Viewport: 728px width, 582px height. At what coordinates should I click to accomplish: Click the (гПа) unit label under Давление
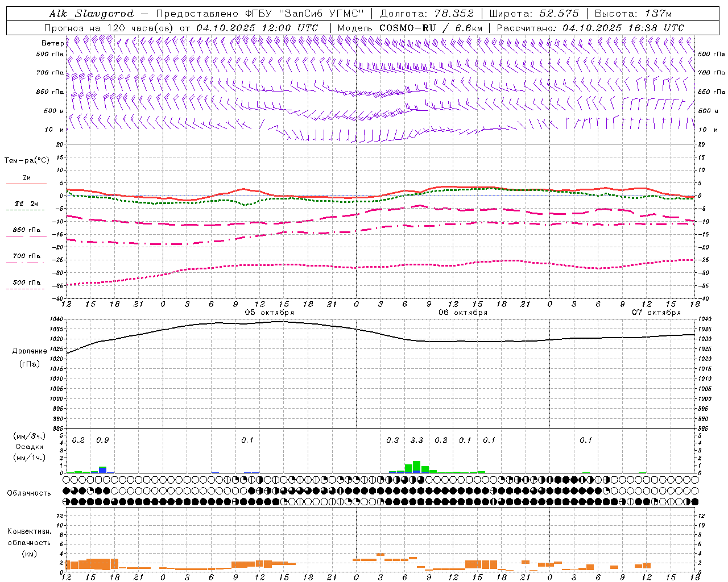click(x=29, y=364)
